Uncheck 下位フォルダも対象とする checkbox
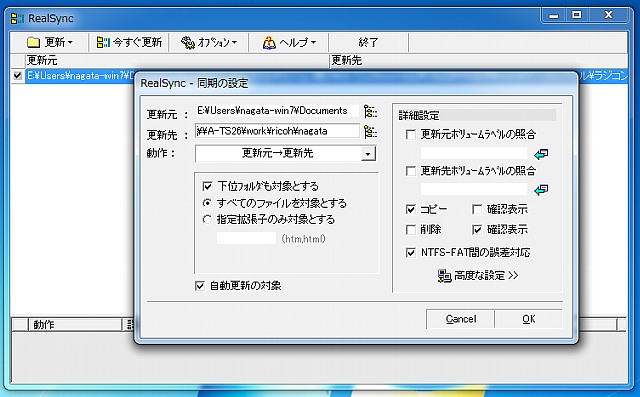Screen dimensions: 640x397 click(207, 186)
